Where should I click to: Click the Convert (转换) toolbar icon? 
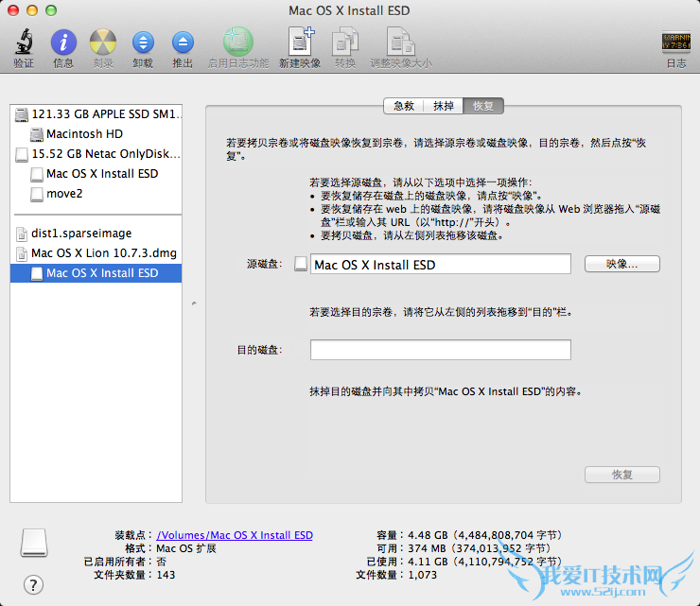345,42
